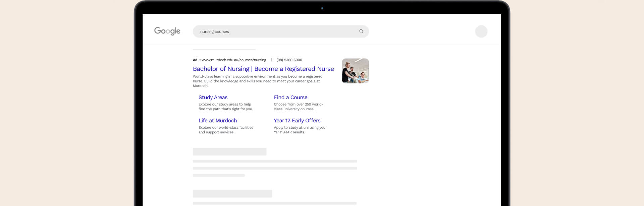The image size is (644, 206).
Task: Click the Google logo
Action: [x=167, y=31]
